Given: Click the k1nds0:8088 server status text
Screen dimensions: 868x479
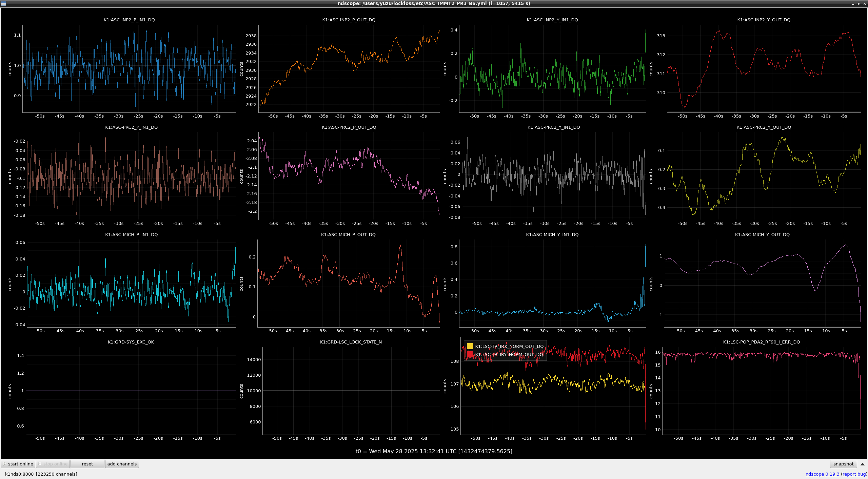Looking at the screenshot, I should click(x=41, y=474).
